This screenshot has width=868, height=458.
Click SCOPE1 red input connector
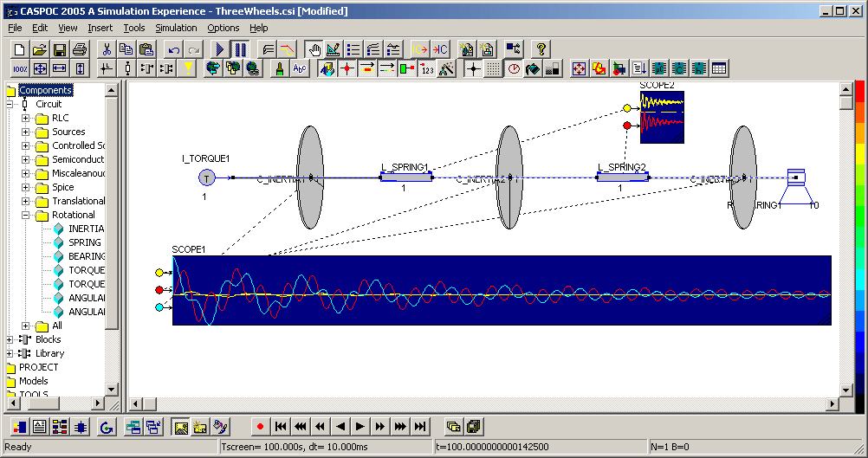(x=159, y=290)
